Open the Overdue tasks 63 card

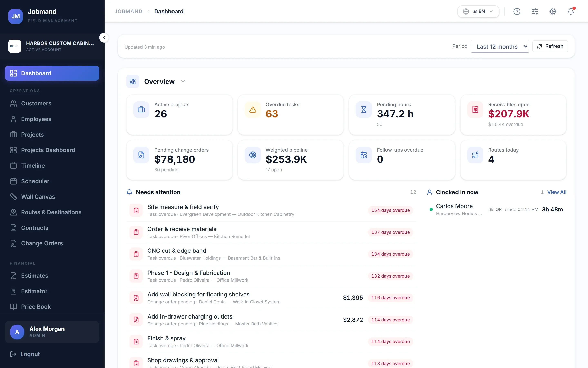click(x=291, y=115)
